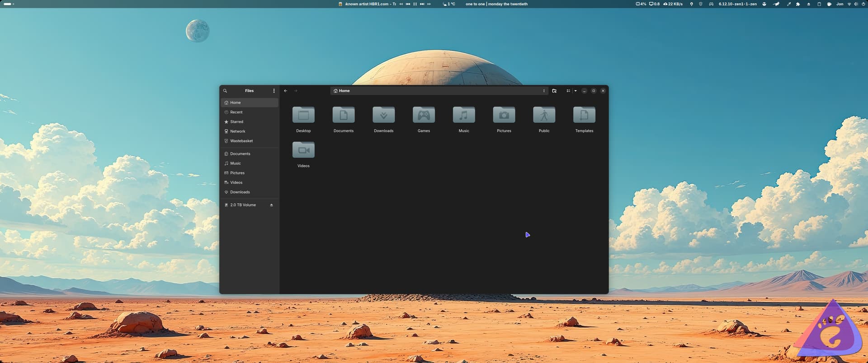Open the path bar options menu
This screenshot has width=868, height=363.
coord(544,91)
